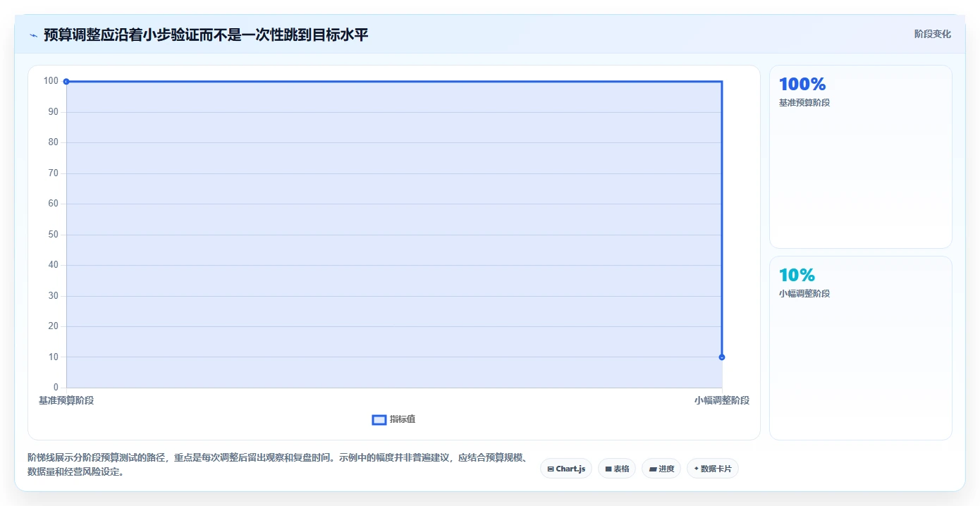Select the 数据卡片 tag chip

(x=713, y=469)
